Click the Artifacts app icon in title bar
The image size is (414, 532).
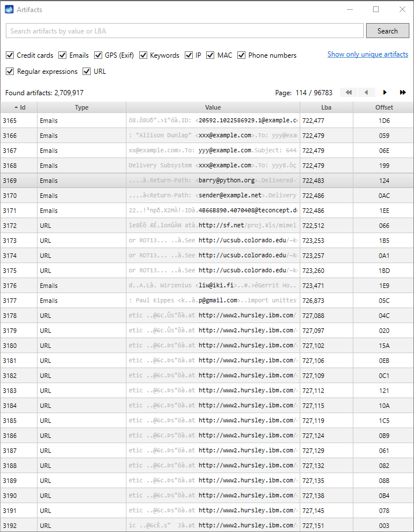click(x=9, y=9)
